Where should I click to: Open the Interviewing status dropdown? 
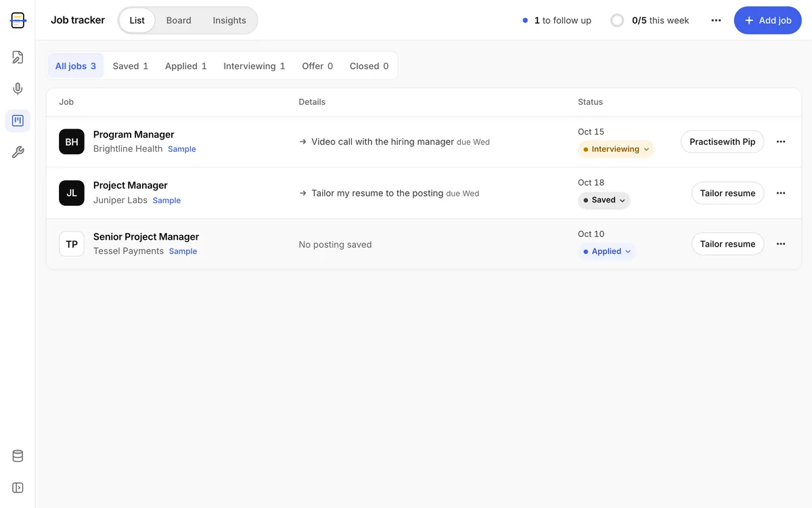(616, 149)
